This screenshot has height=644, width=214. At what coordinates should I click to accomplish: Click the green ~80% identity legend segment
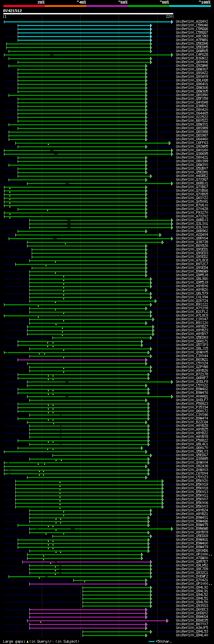click(x=148, y=6)
